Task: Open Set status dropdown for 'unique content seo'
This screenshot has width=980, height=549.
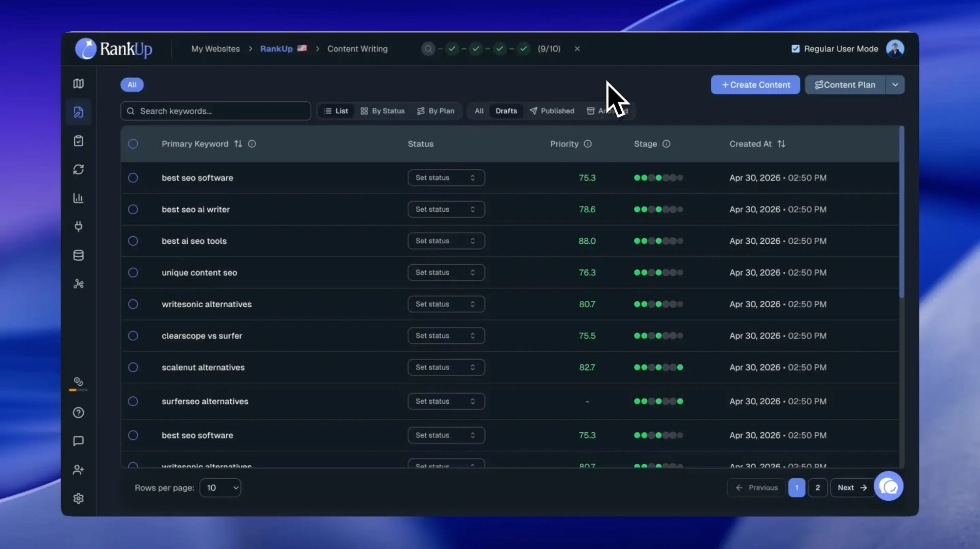Action: pos(446,272)
